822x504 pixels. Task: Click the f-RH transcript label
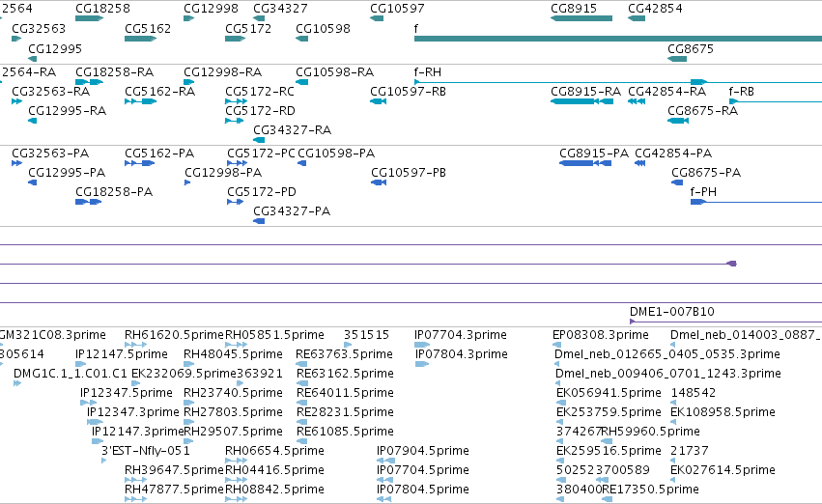[x=428, y=72]
